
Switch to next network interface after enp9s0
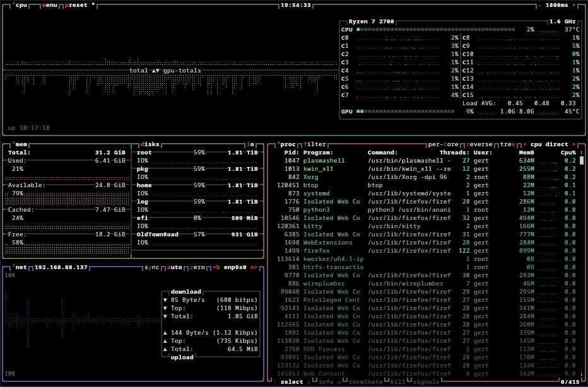click(x=255, y=267)
